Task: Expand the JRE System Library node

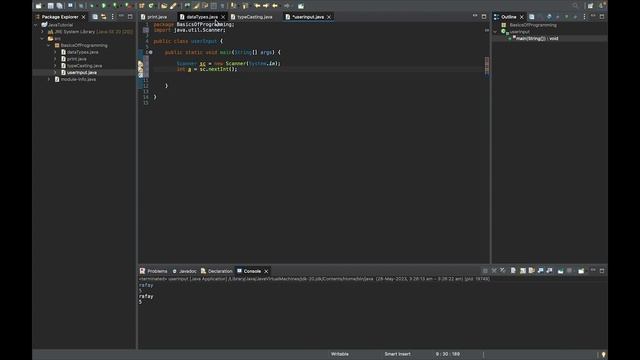Action: coord(42,31)
